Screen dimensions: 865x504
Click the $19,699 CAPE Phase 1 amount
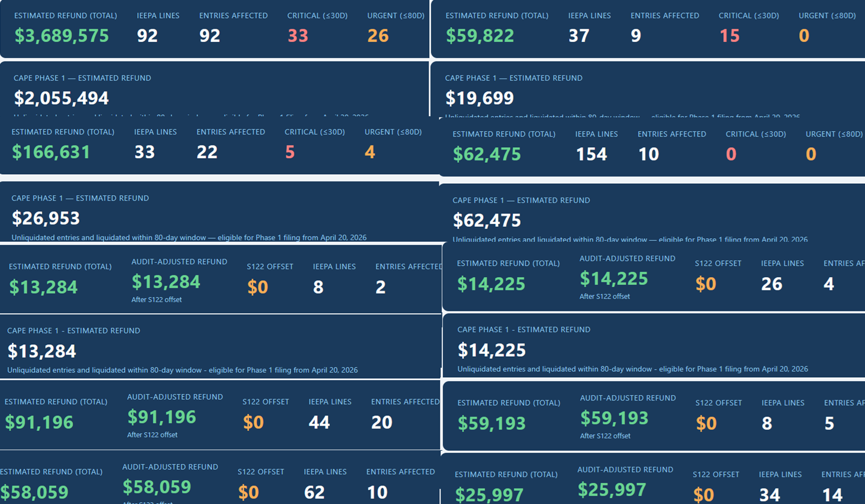479,98
